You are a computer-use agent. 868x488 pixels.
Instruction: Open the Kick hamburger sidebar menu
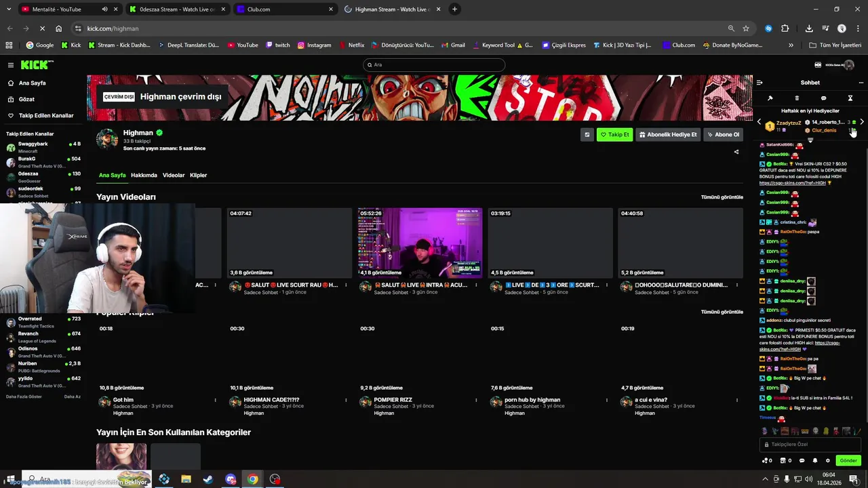[x=11, y=65]
